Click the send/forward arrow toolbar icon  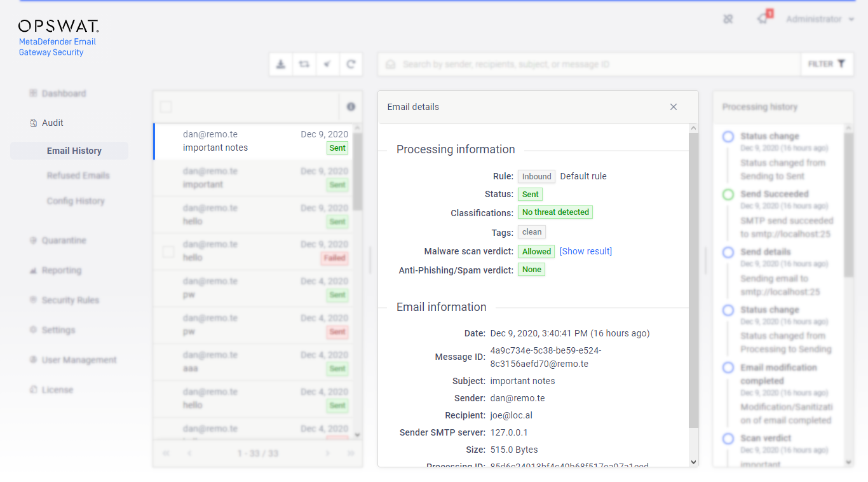click(327, 64)
